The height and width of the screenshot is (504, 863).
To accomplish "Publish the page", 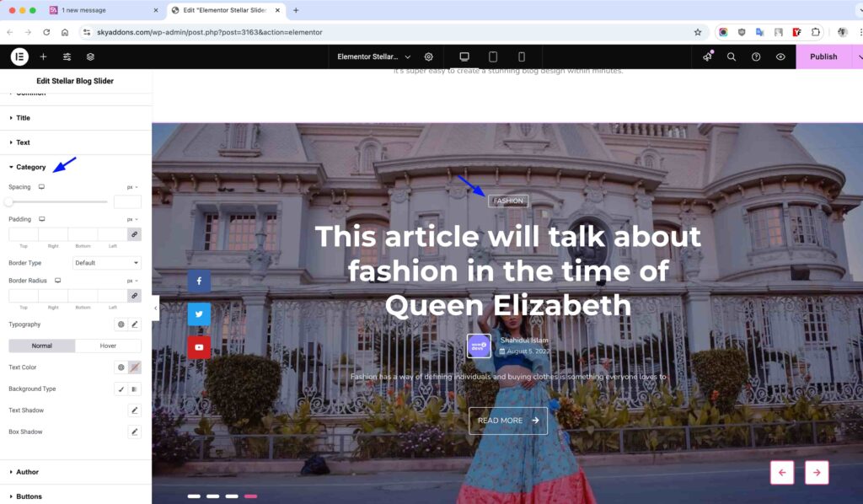I will pyautogui.click(x=823, y=56).
